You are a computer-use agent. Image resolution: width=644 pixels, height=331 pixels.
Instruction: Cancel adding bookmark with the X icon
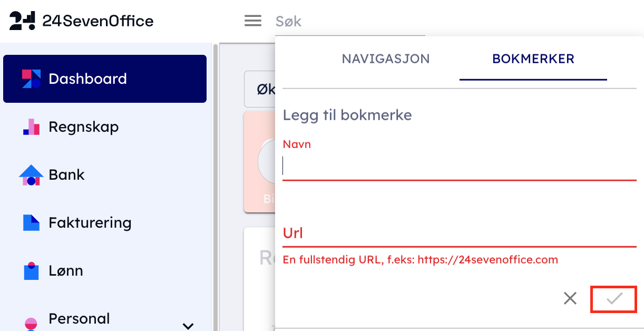(x=570, y=299)
